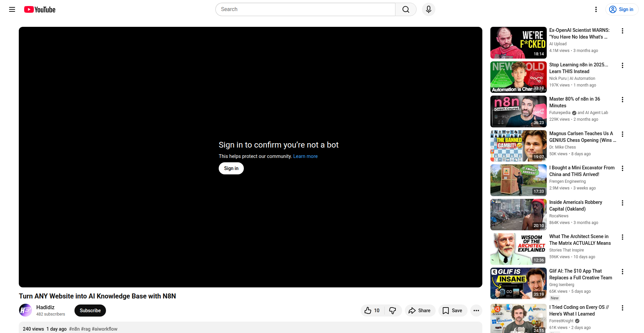Open options for Ex-OpenAI Scientist WARNS video
Image resolution: width=644 pixels, height=333 pixels.
pos(623,31)
